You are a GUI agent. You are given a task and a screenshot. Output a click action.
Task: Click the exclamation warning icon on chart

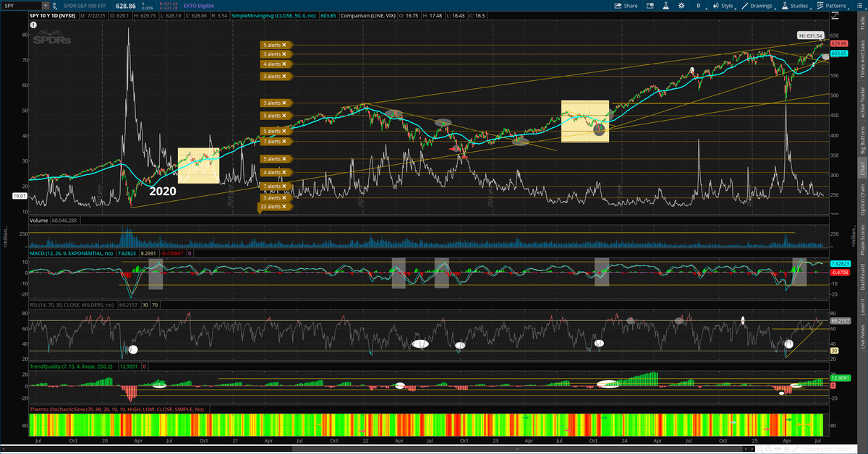point(33,25)
